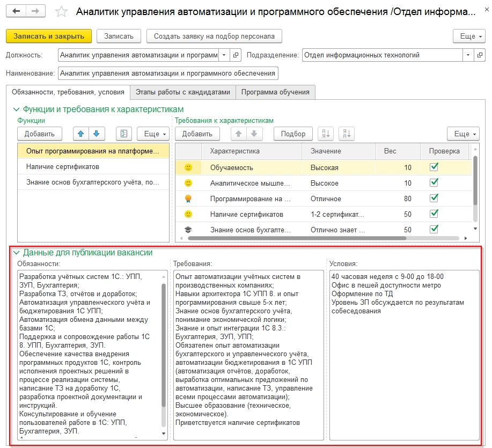The image size is (492, 448).
Task: Toggle Проверка checkbox for Знание основ бухгалте
Action: 434,229
